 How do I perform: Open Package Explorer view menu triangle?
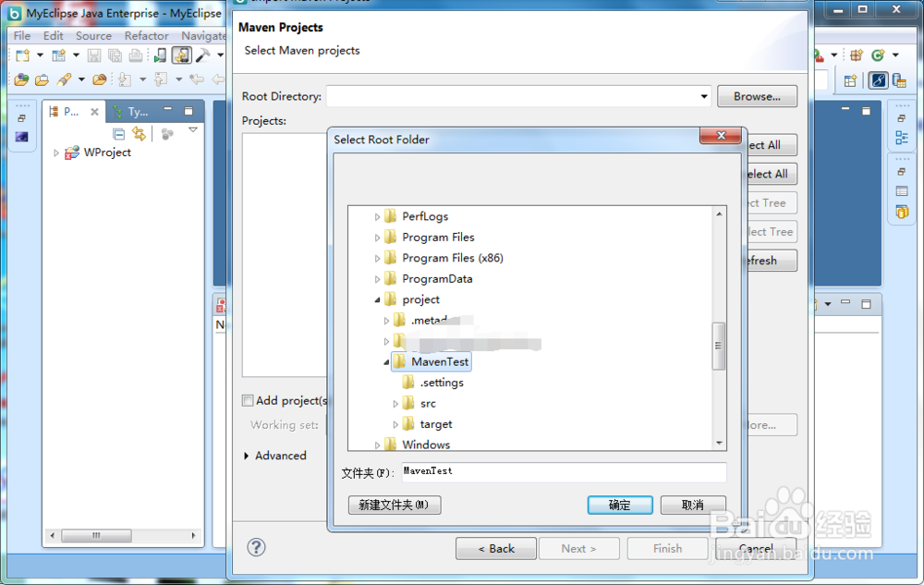(x=193, y=129)
